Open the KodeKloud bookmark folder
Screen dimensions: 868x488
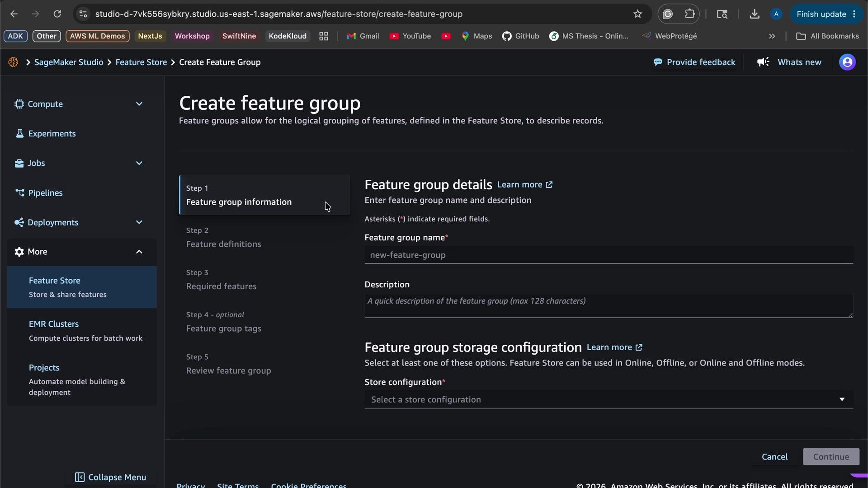[288, 36]
